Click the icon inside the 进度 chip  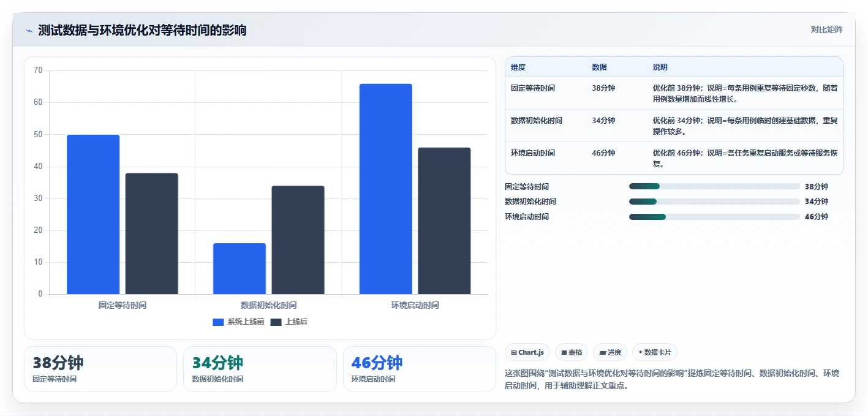603,353
